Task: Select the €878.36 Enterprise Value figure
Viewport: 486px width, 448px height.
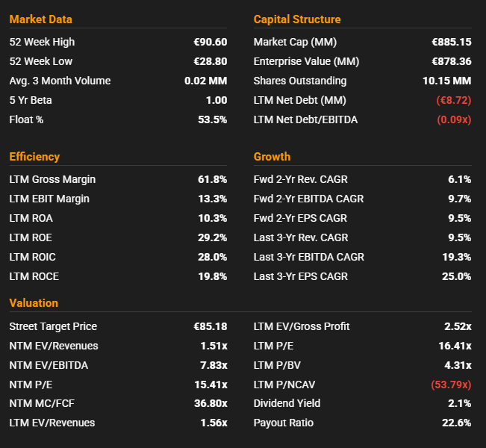Action: 451,61
